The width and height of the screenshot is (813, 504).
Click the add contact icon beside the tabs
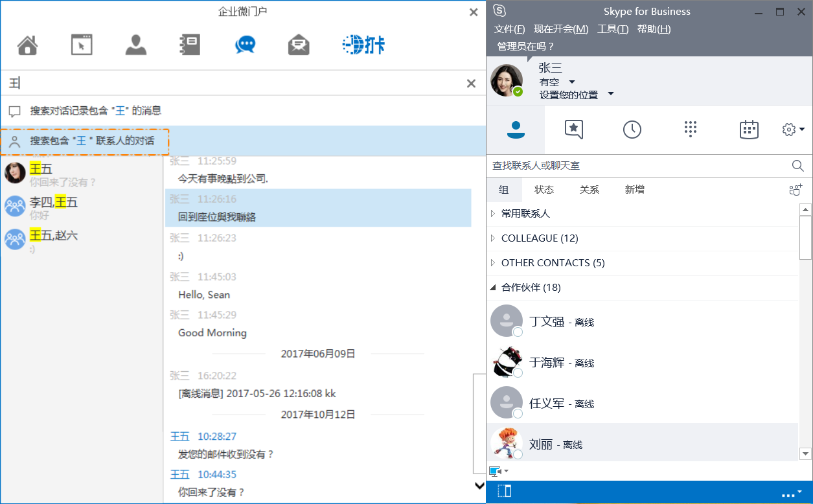click(796, 190)
